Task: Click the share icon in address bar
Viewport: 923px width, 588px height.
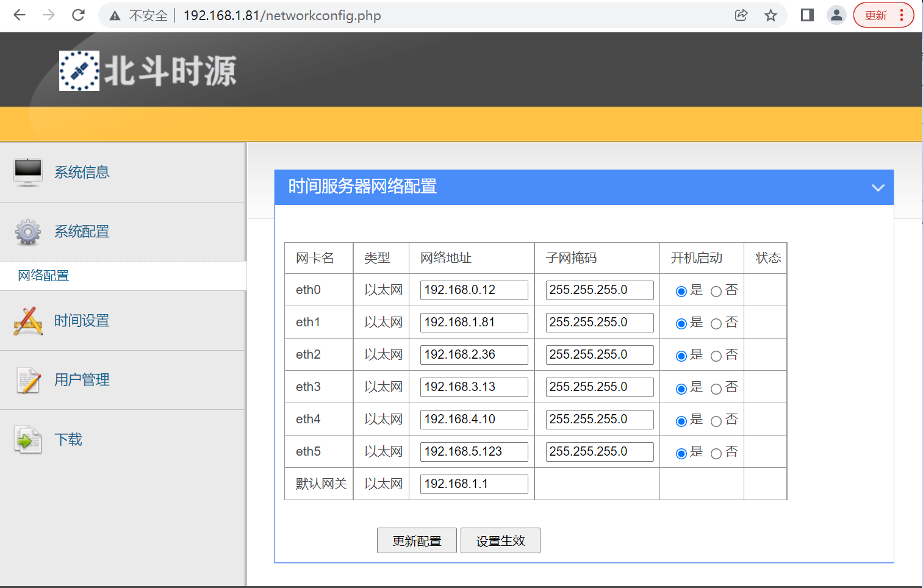Action: coord(741,15)
